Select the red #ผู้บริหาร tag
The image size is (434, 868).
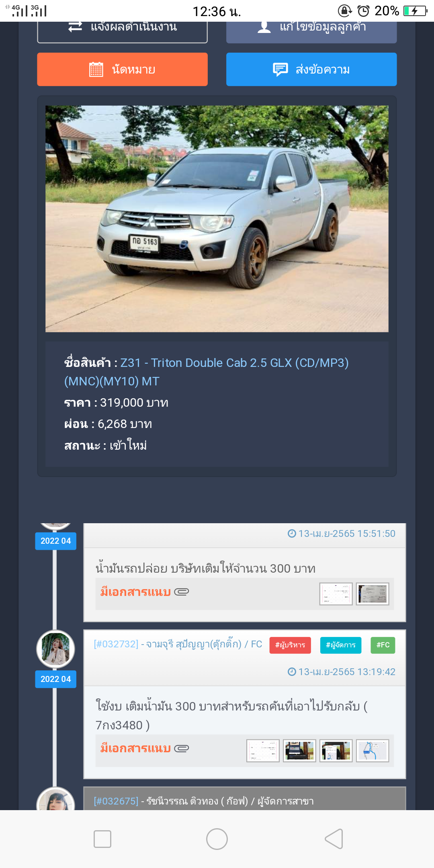[x=290, y=645]
